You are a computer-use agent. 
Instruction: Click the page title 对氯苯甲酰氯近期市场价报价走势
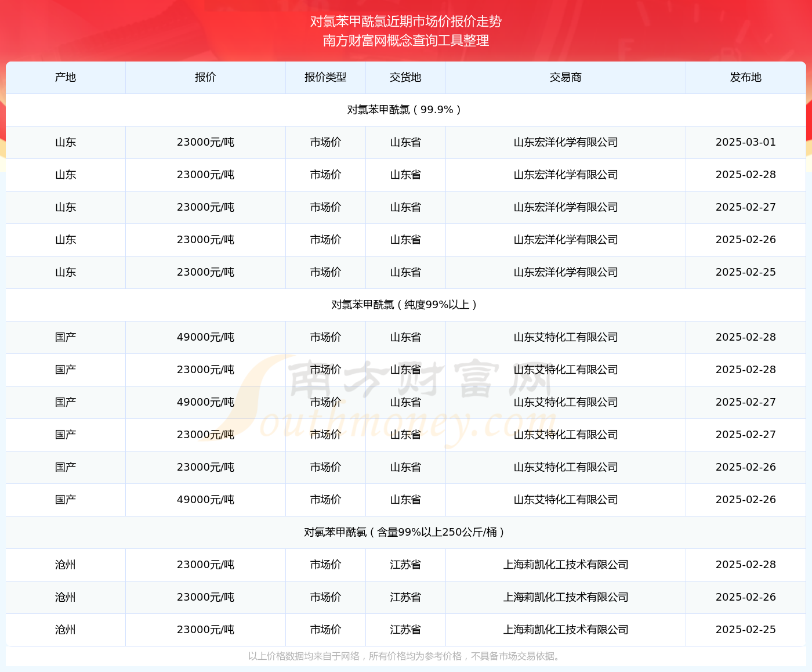[406, 21]
